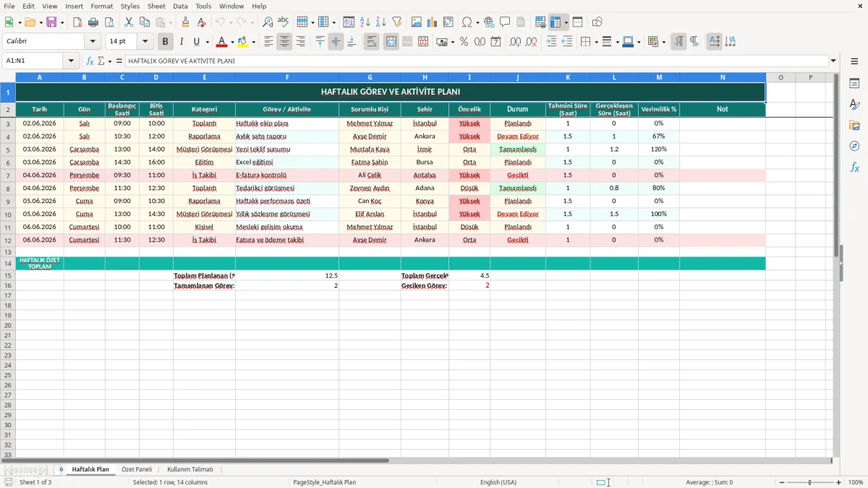Sort descending
This screenshot has height=488, width=868.
tap(380, 22)
